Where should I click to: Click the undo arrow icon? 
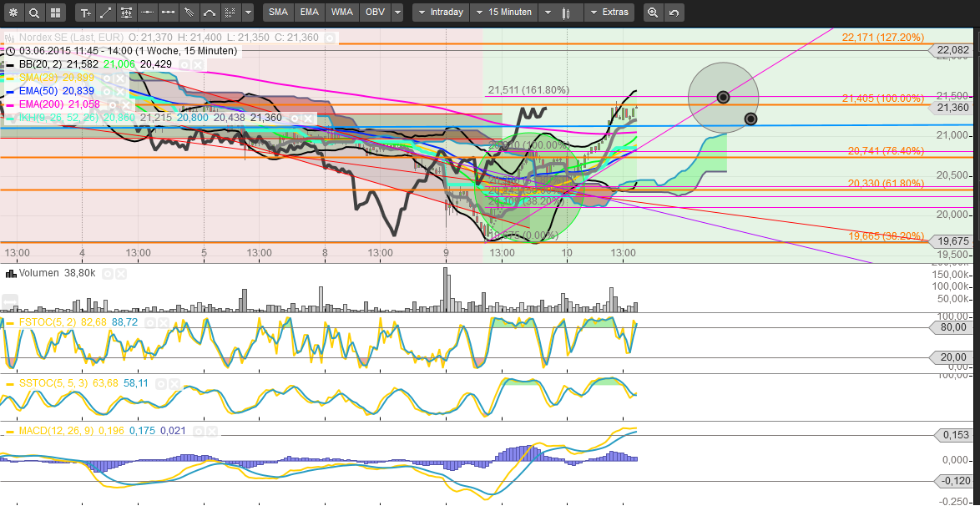tap(674, 13)
